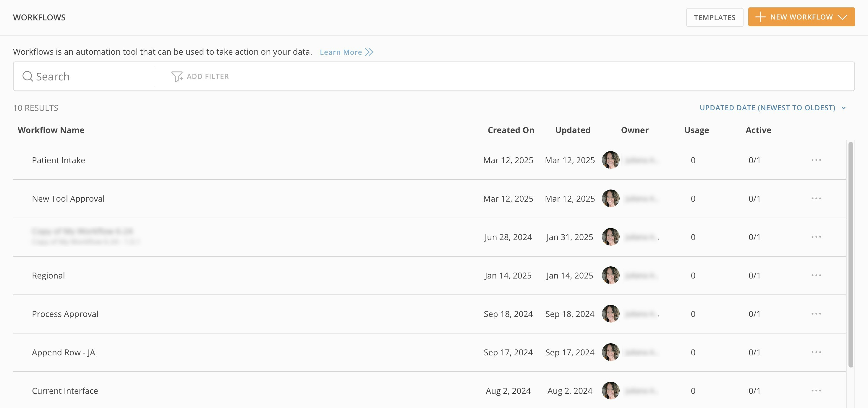The width and height of the screenshot is (868, 408).
Task: Open ellipsis menu for Append Row - JA
Action: (x=816, y=352)
